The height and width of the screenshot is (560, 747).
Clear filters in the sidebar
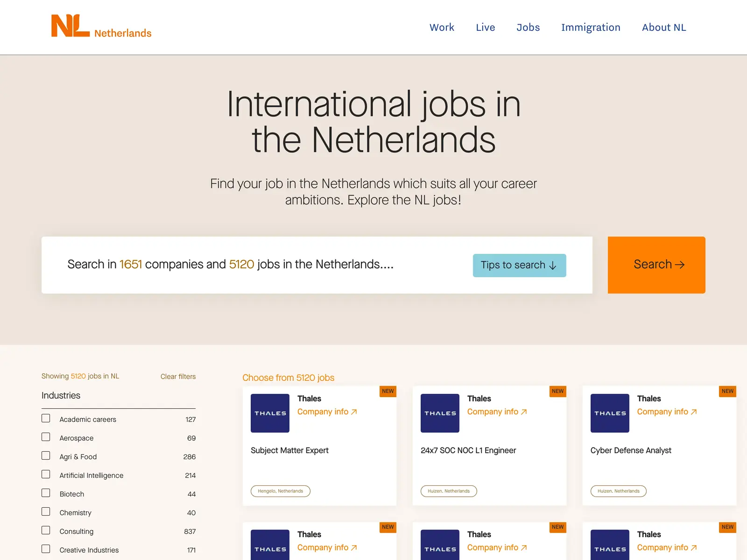click(178, 376)
